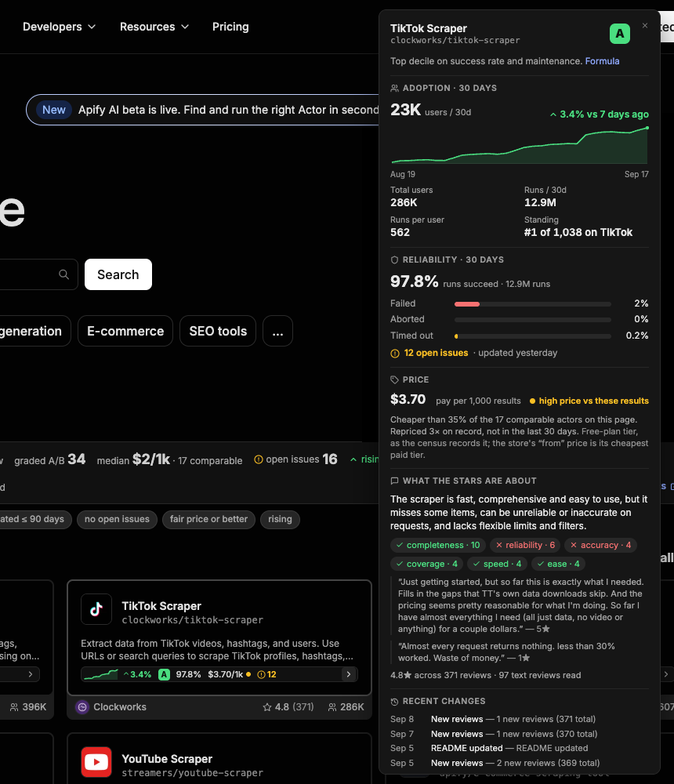Click the magnifier icon in search field
This screenshot has width=674, height=784.
[64, 274]
